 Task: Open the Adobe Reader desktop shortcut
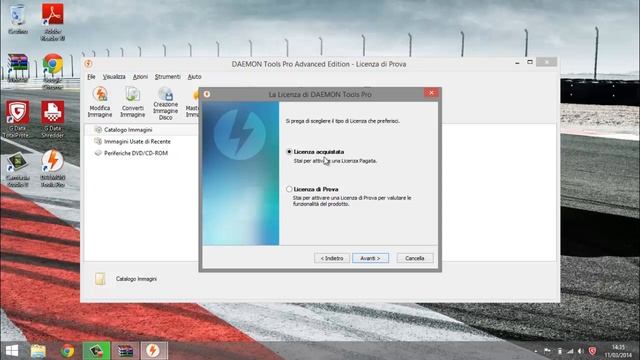coord(53,22)
